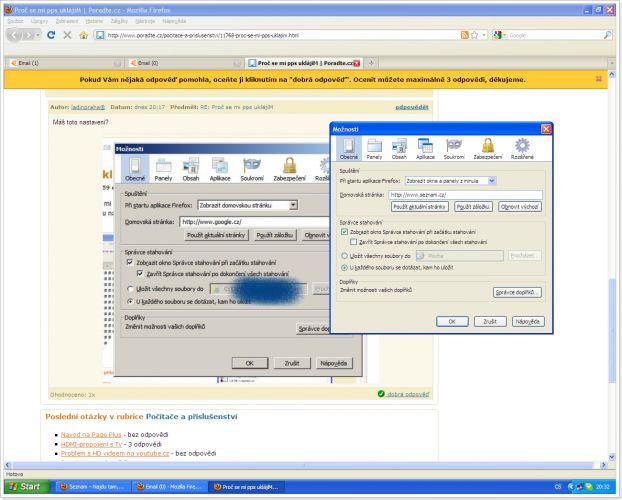
Task: Bookmark the page with the star icon
Action: (x=474, y=35)
